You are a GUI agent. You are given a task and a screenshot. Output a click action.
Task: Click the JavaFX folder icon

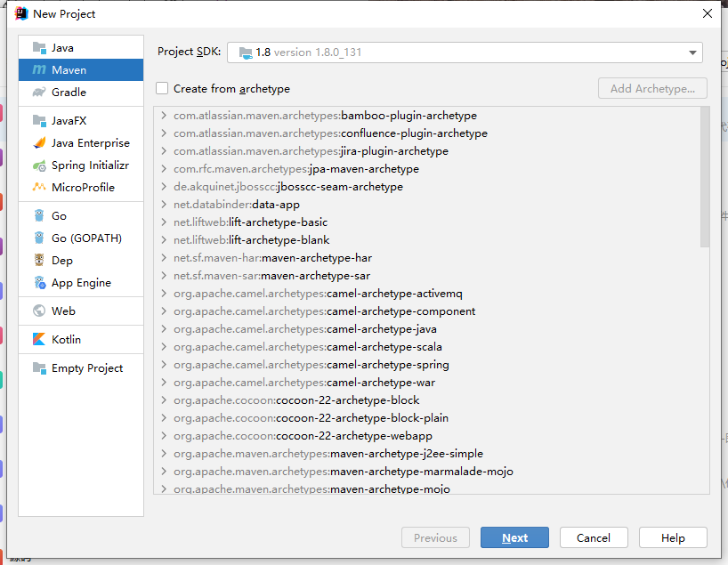coord(39,121)
